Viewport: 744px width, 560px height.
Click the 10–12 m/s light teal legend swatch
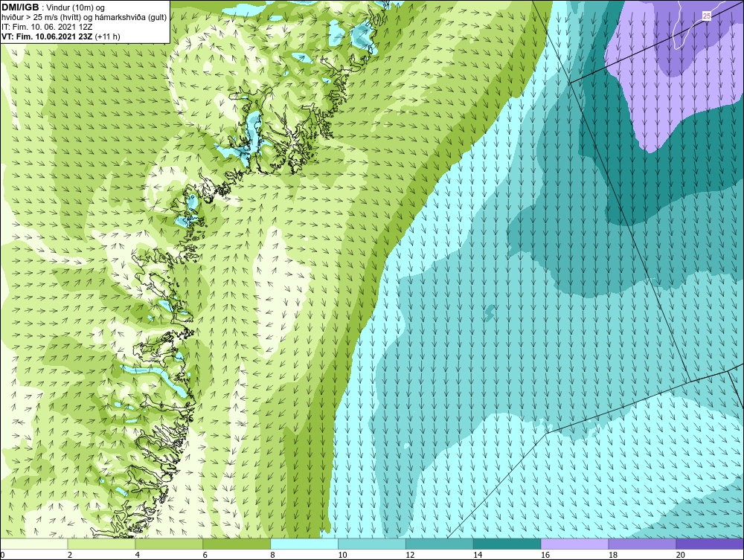coord(371,544)
